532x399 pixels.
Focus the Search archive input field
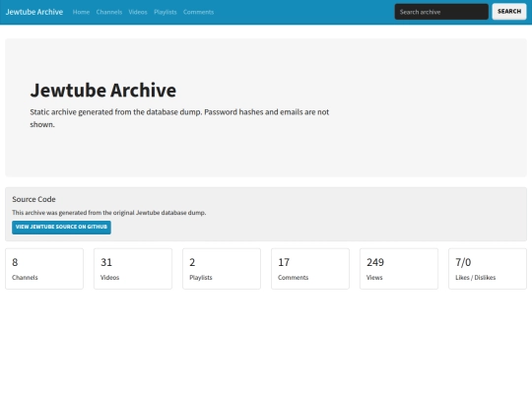point(441,12)
